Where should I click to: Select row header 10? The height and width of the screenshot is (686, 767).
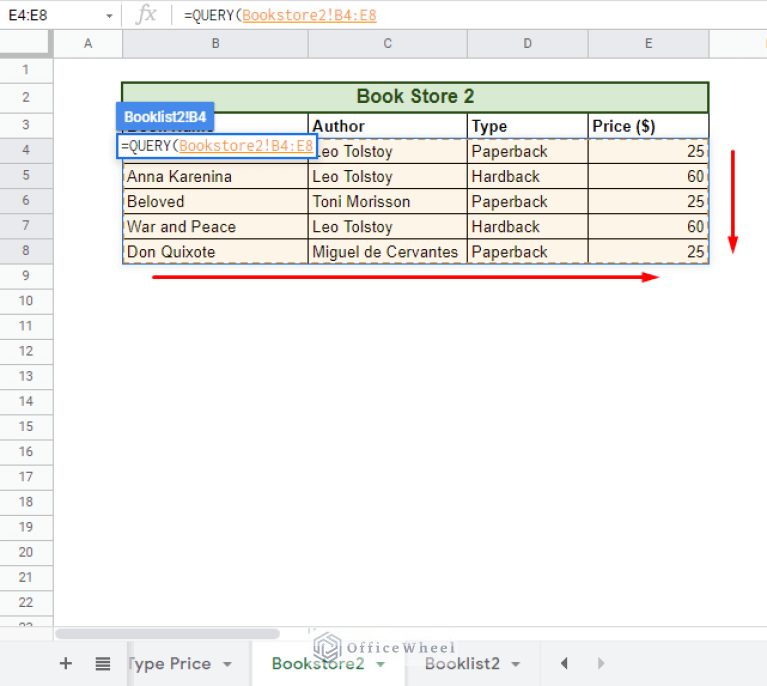click(x=26, y=301)
